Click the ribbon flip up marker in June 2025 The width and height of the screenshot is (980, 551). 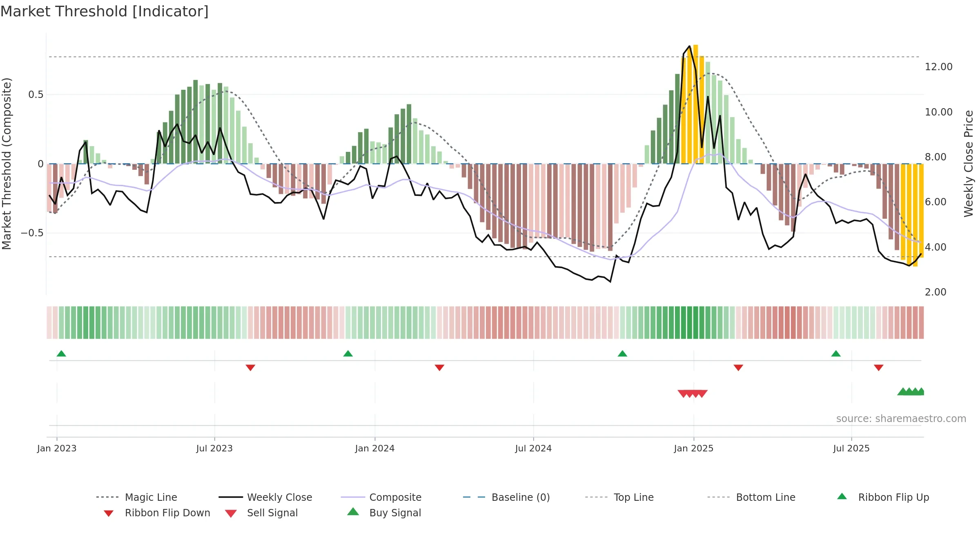(x=836, y=353)
